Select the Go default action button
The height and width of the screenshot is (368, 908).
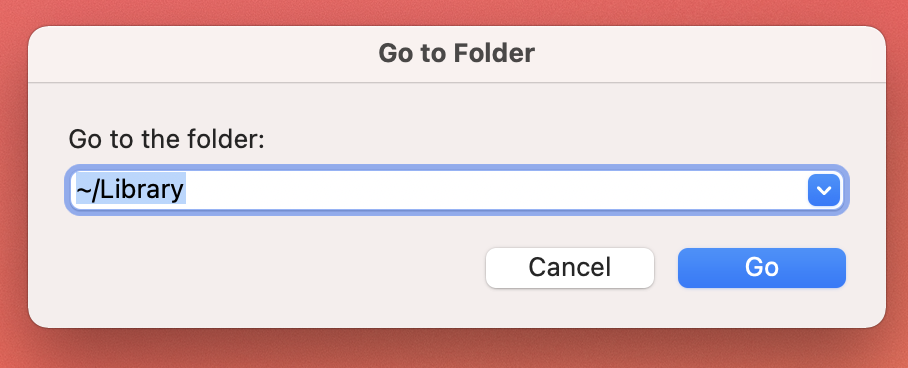coord(761,268)
